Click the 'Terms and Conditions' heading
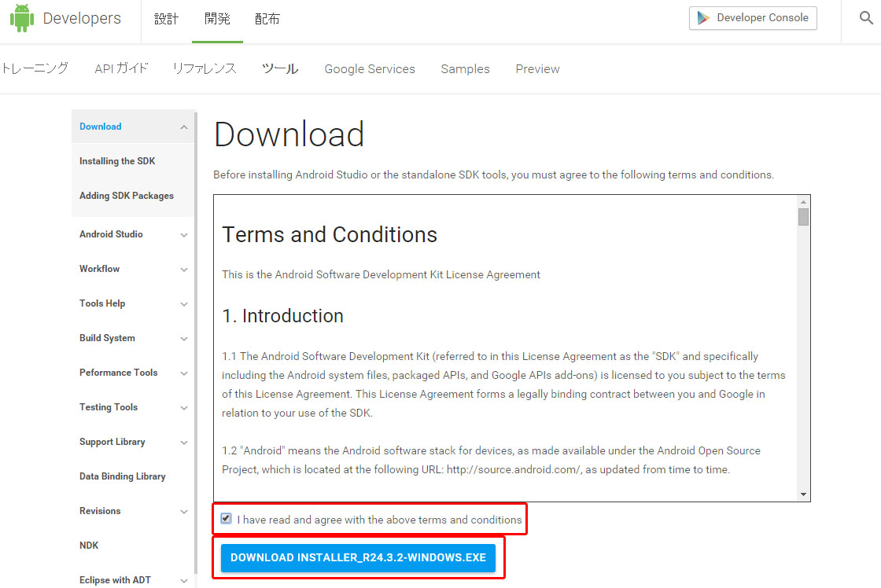The width and height of the screenshot is (881, 588). click(330, 235)
